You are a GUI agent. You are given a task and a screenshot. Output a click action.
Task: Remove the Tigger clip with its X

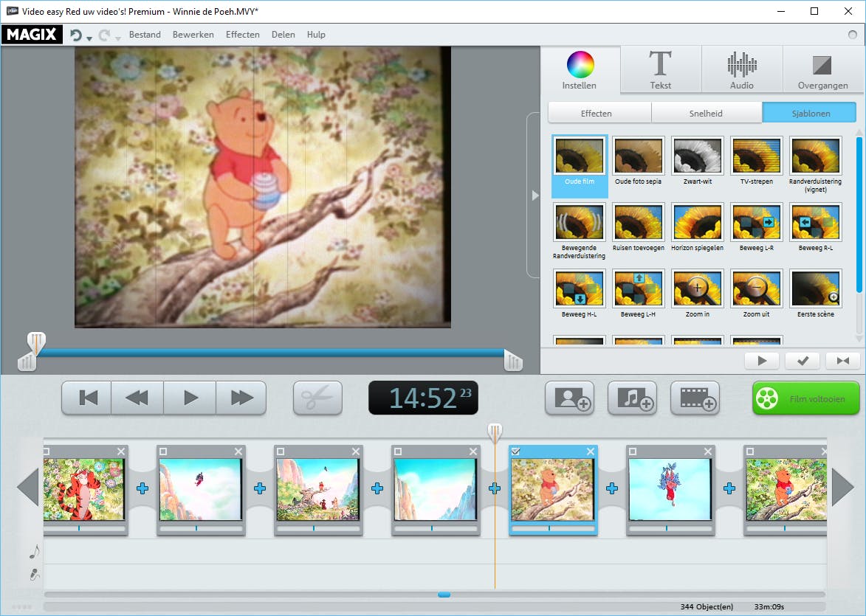[x=121, y=451]
